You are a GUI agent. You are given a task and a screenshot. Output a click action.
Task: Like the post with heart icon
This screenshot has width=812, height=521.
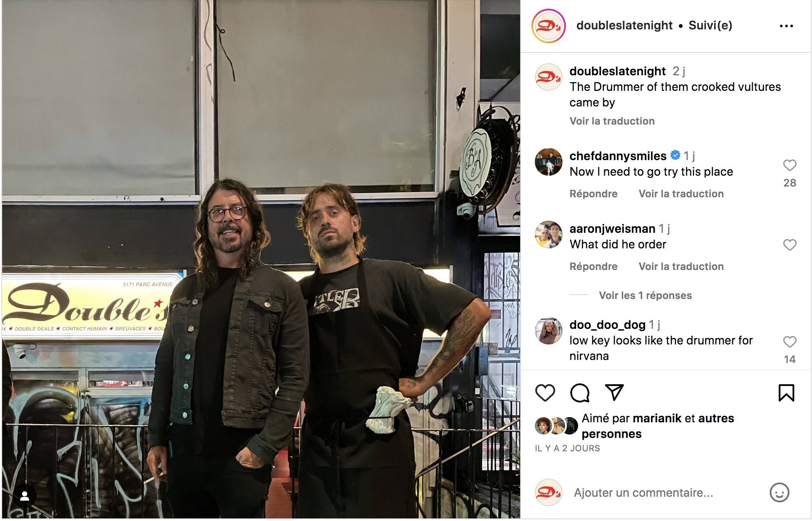click(545, 393)
